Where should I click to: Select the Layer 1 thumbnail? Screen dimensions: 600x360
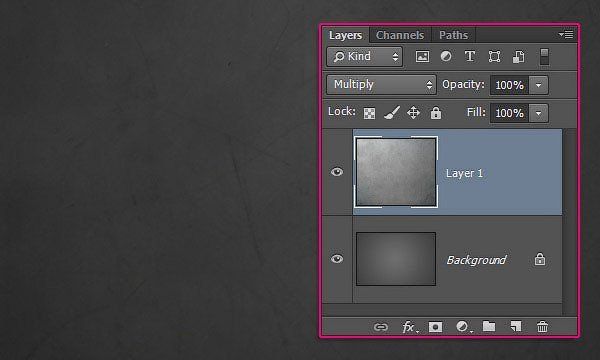click(x=396, y=172)
